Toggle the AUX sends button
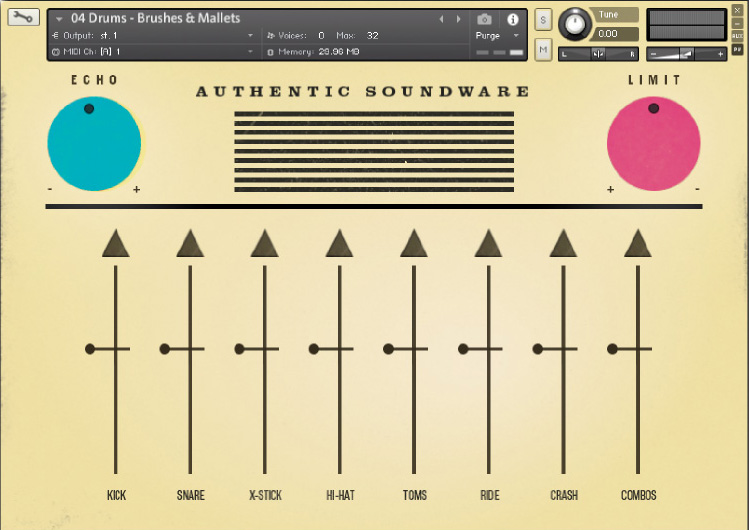749x530 pixels. pos(737,36)
